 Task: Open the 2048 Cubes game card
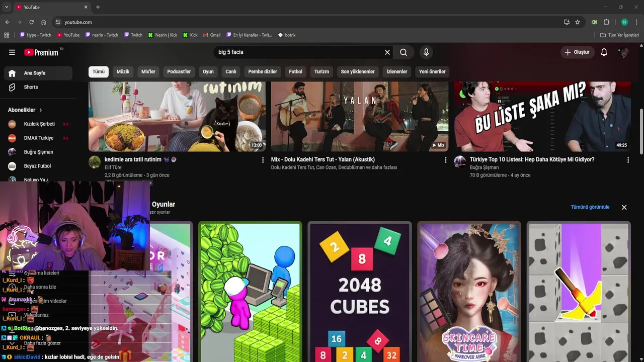pos(360,293)
